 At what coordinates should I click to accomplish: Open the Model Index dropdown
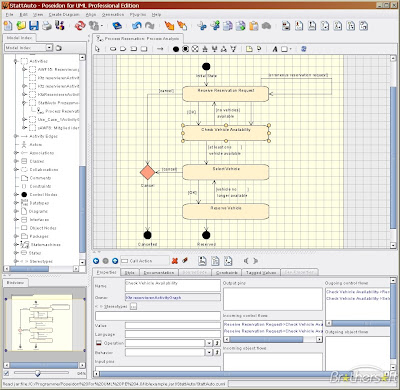[49, 48]
